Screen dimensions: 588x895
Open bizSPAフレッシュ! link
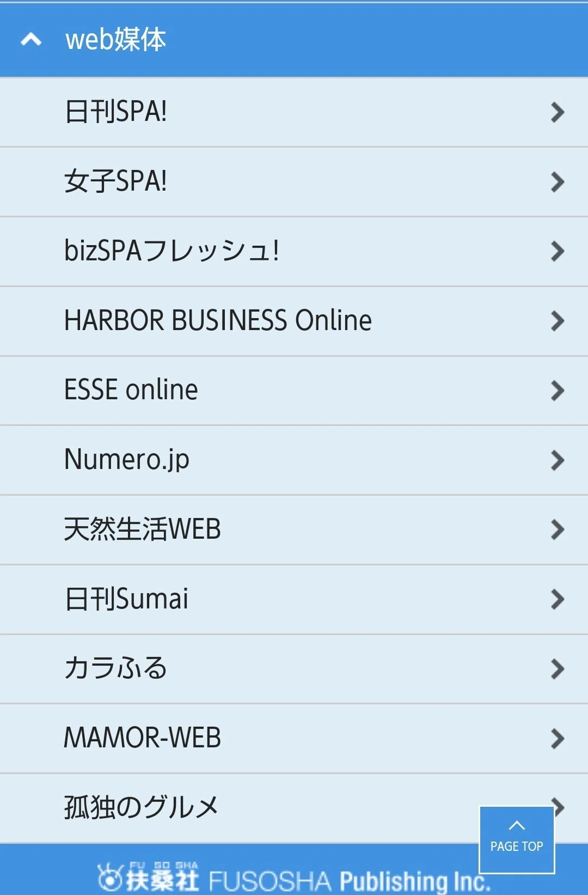(294, 252)
